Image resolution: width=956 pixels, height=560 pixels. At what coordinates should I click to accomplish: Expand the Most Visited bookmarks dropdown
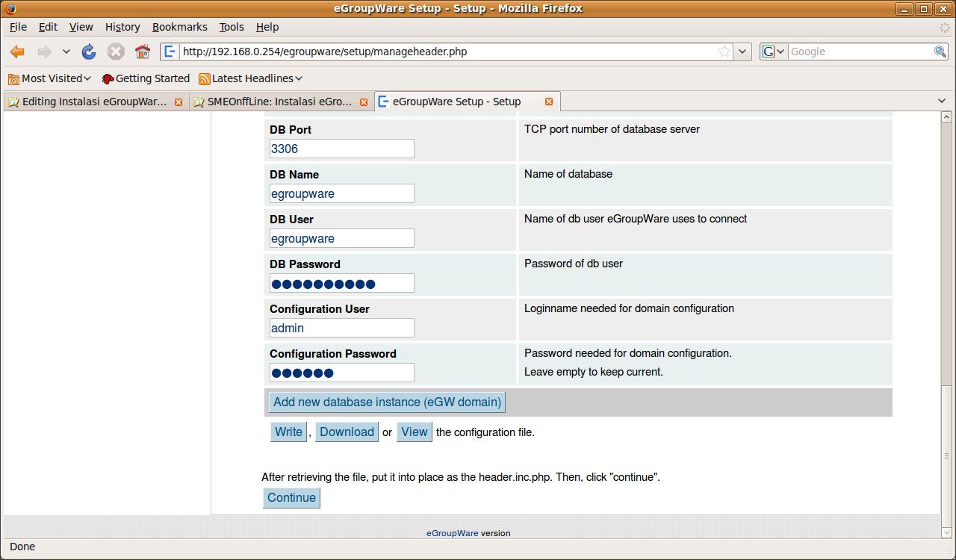(x=50, y=78)
